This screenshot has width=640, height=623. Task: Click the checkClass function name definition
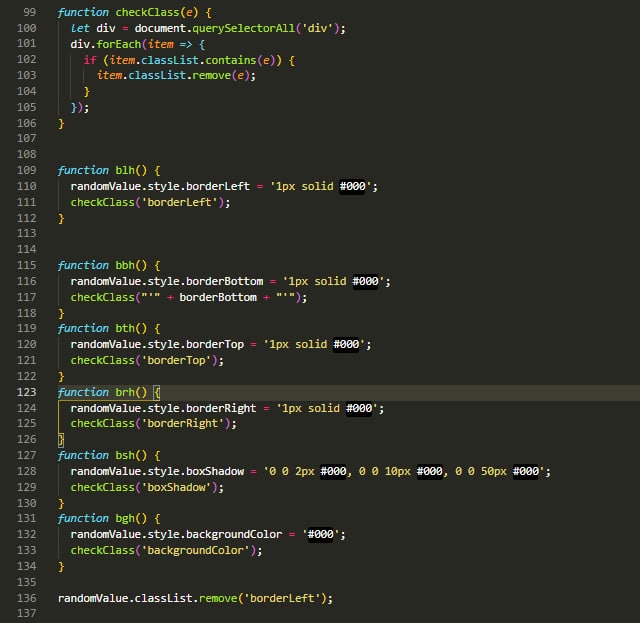coord(147,12)
